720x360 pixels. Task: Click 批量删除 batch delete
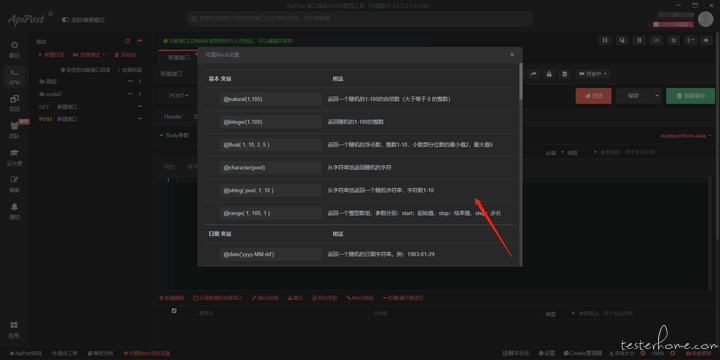[x=172, y=298]
